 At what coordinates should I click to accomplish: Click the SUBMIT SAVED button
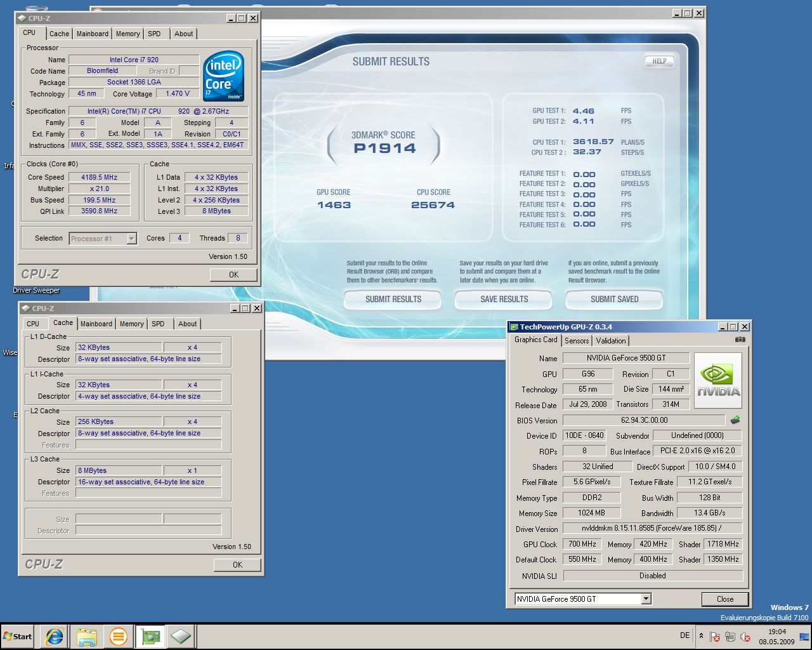tap(614, 299)
